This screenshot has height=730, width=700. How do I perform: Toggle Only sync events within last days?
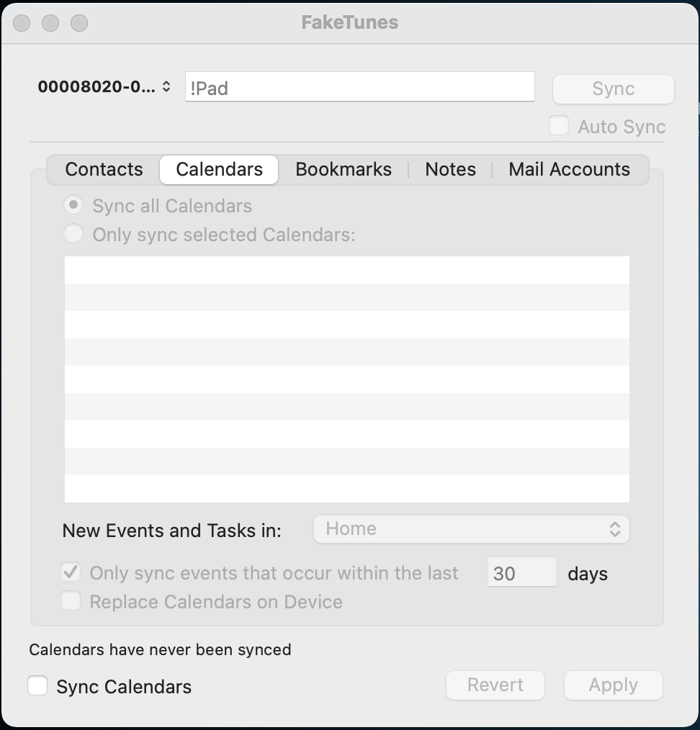pyautogui.click(x=71, y=572)
